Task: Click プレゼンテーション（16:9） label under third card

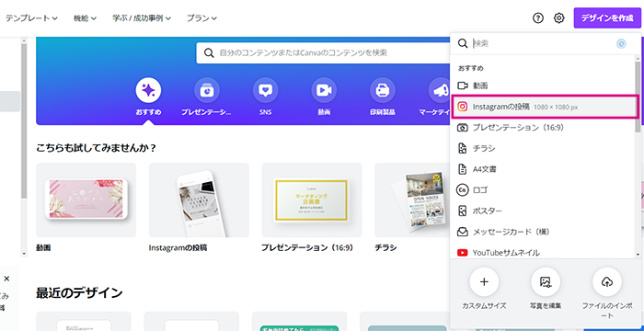Action: click(x=307, y=248)
